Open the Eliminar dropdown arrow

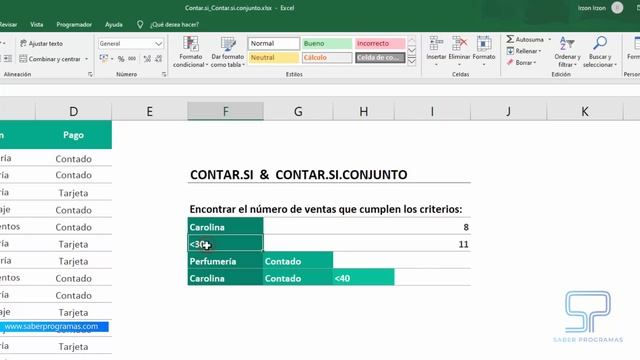459,65
